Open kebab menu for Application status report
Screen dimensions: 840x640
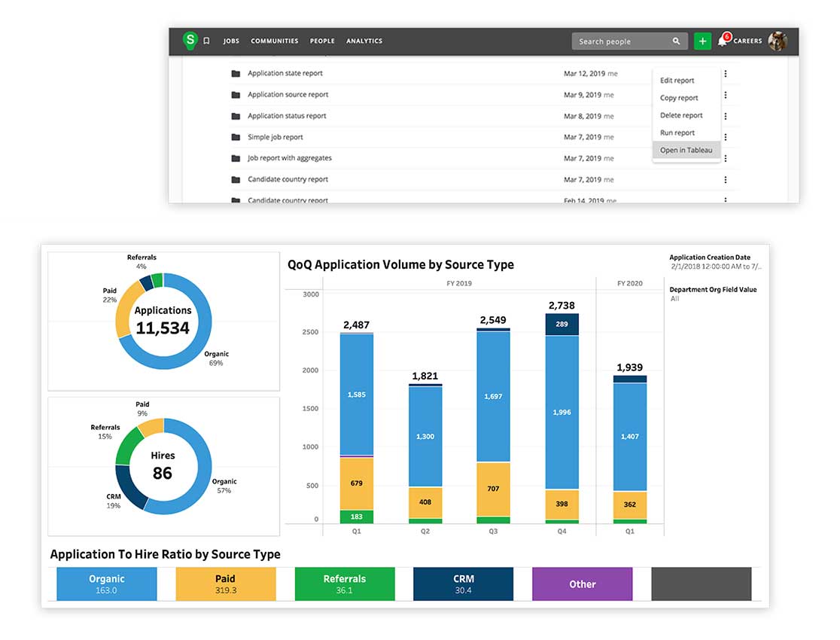point(726,117)
